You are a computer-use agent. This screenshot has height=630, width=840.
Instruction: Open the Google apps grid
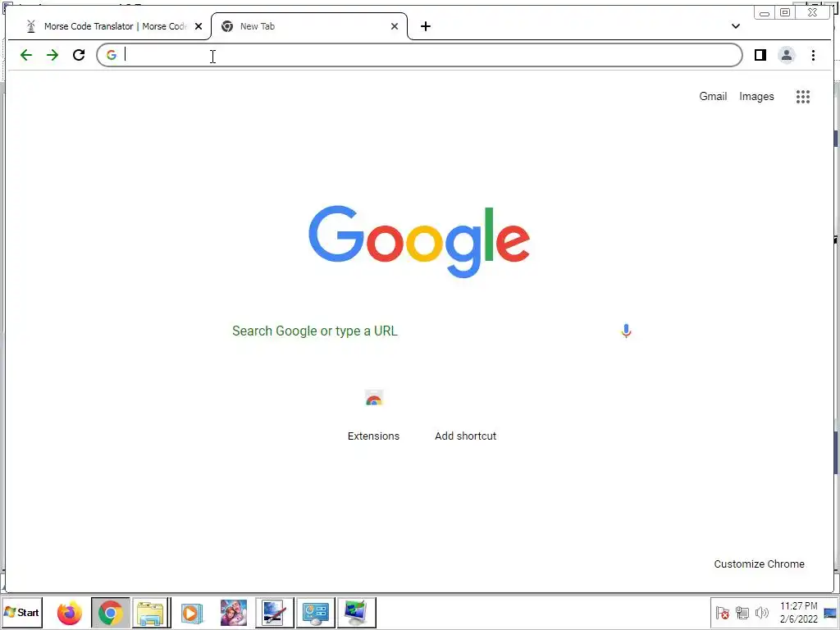click(802, 97)
